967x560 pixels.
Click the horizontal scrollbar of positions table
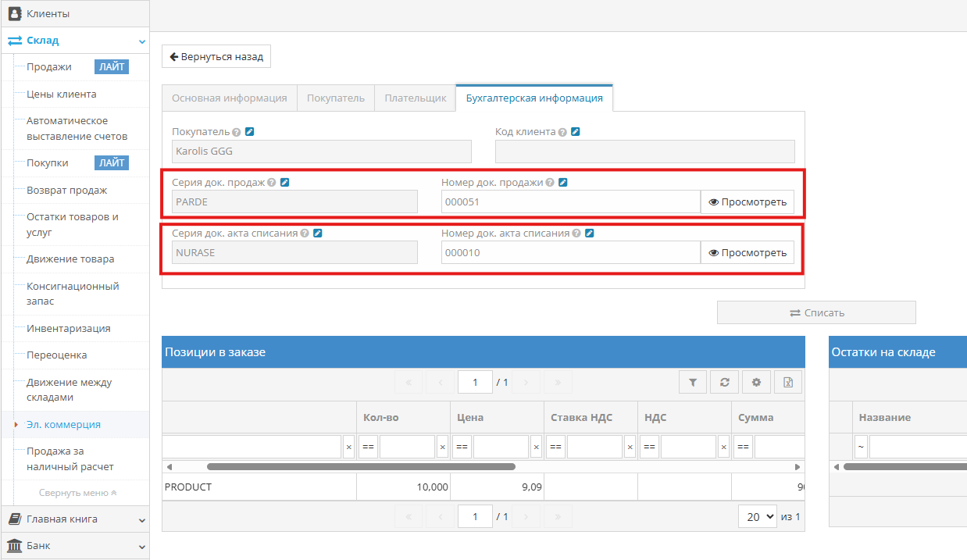[361, 467]
